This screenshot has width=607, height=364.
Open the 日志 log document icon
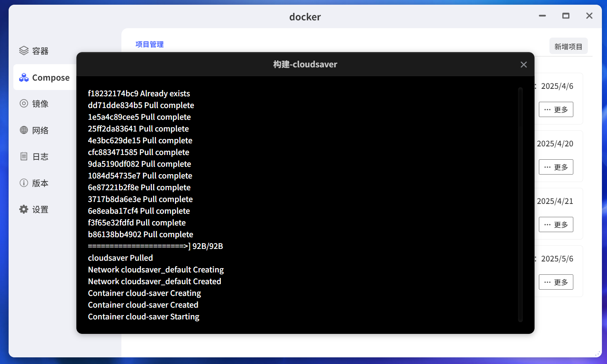pyautogui.click(x=24, y=156)
